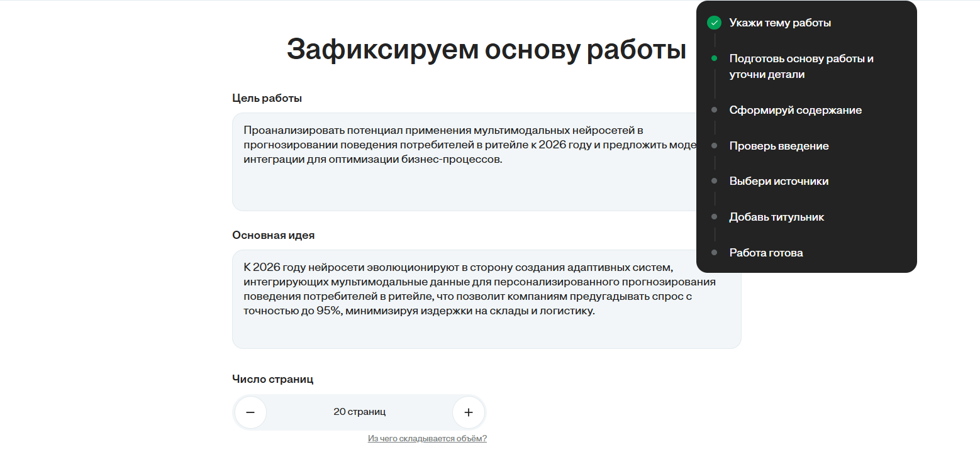Click the minus button to decrease pages
Image resolution: width=980 pixels, height=452 pixels.
[x=250, y=412]
